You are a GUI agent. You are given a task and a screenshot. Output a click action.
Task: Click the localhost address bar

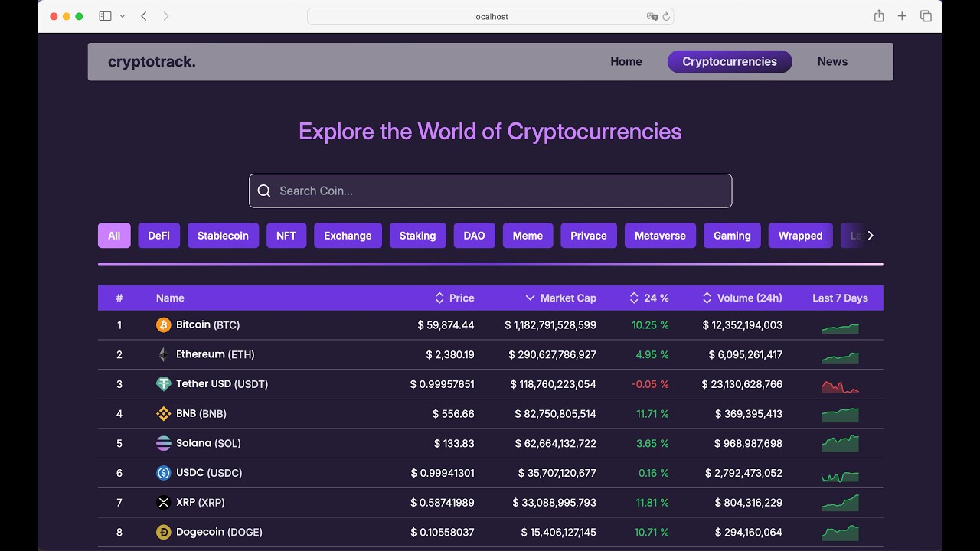[490, 16]
